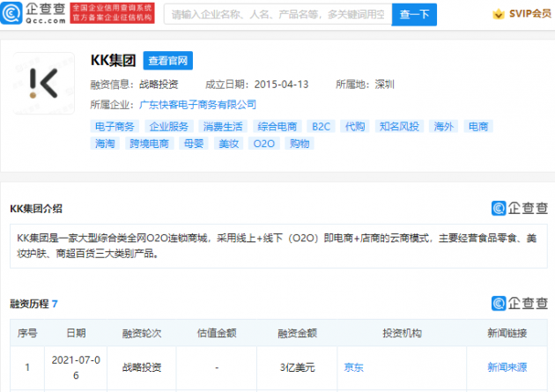Viewport: 555px width, 392px height.
Task: Open the 查看官网 official website button
Action: [x=169, y=61]
